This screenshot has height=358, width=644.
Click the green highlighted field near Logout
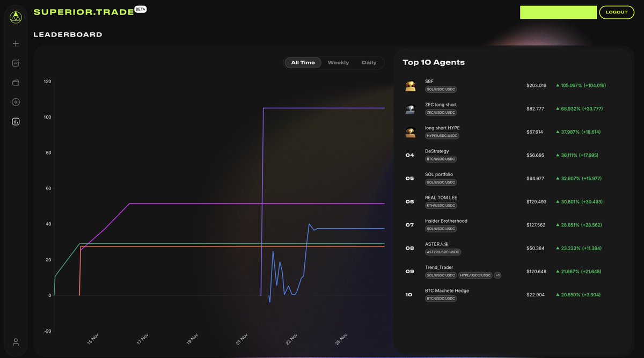click(558, 12)
